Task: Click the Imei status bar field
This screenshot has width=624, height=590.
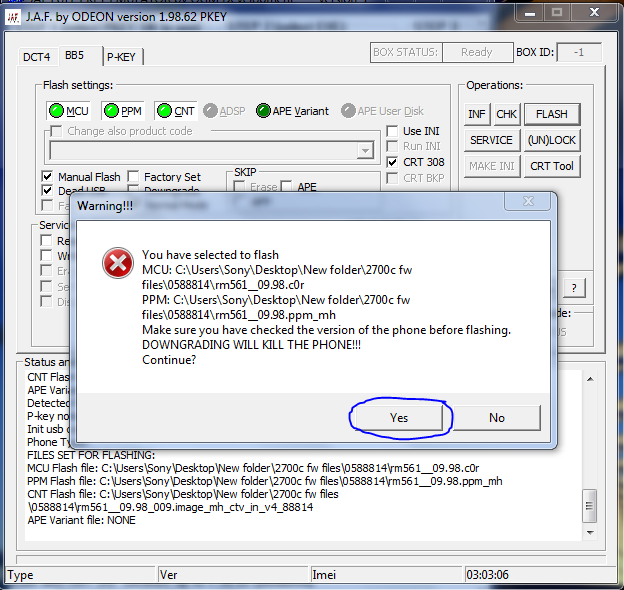Action: (386, 574)
